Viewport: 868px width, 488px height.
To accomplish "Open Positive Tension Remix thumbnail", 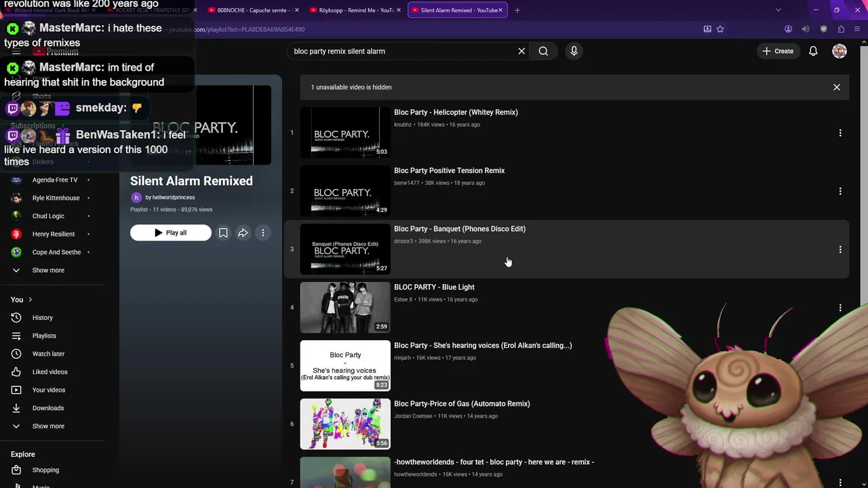I will tap(345, 190).
